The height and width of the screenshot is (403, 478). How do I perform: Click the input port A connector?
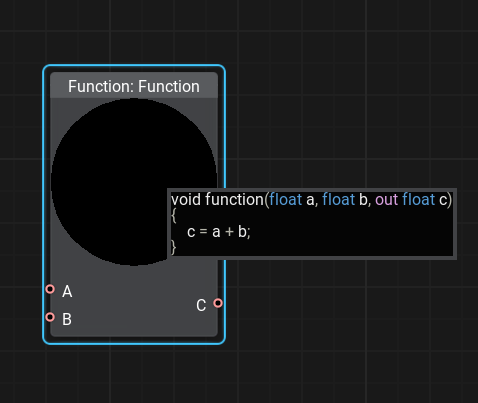pos(50,289)
